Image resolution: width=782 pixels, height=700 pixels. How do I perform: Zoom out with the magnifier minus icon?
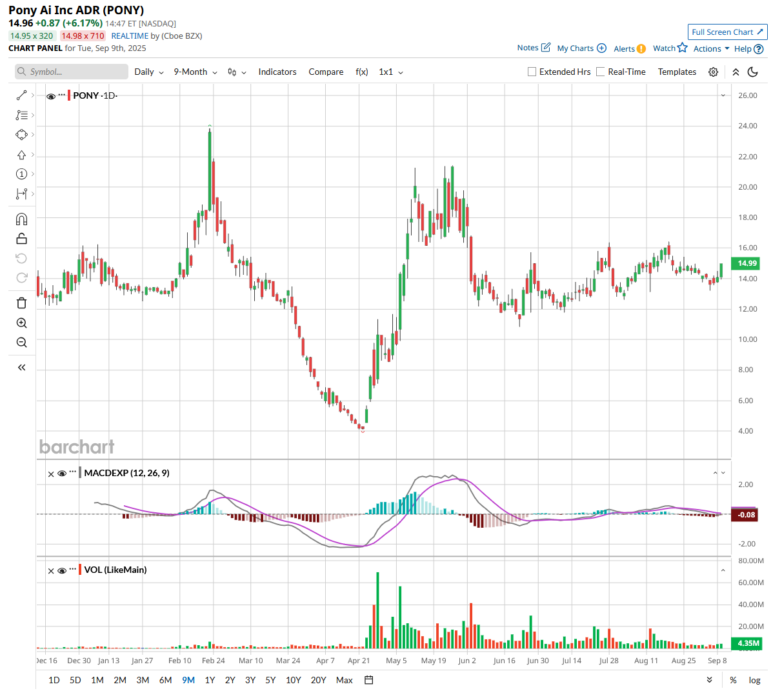[21, 343]
